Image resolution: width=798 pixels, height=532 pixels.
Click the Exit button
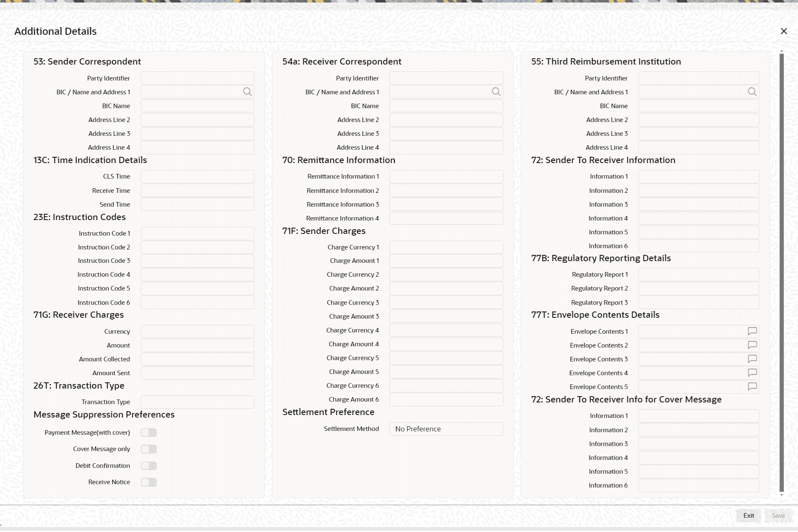click(x=749, y=516)
